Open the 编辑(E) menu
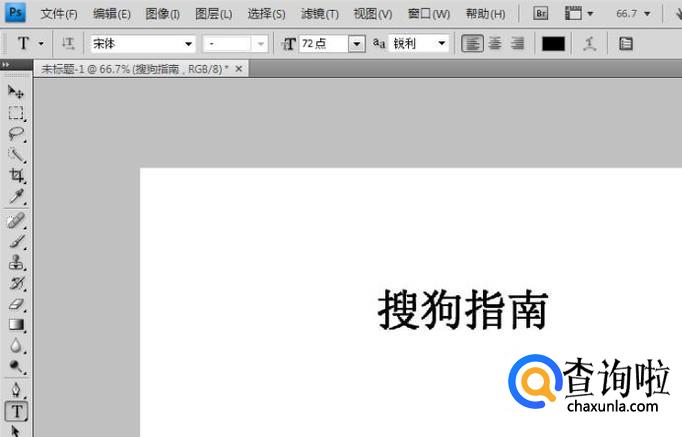Viewport: 682px width, 437px height. pos(111,14)
